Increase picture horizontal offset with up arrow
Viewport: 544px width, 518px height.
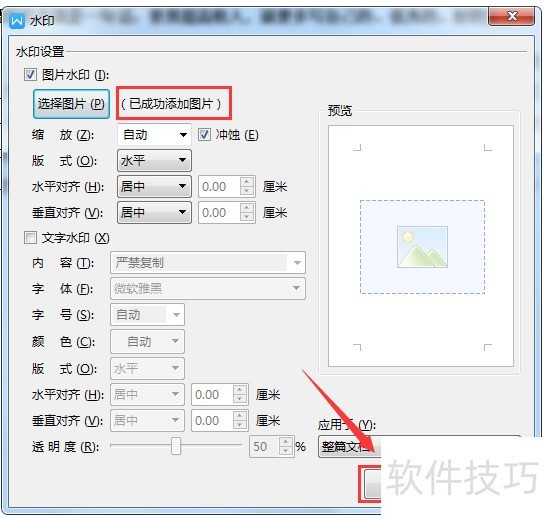pos(247,182)
